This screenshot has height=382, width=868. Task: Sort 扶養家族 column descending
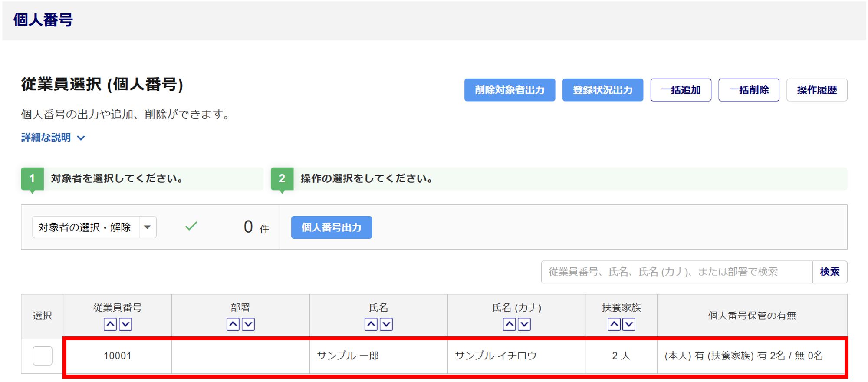coord(629,324)
